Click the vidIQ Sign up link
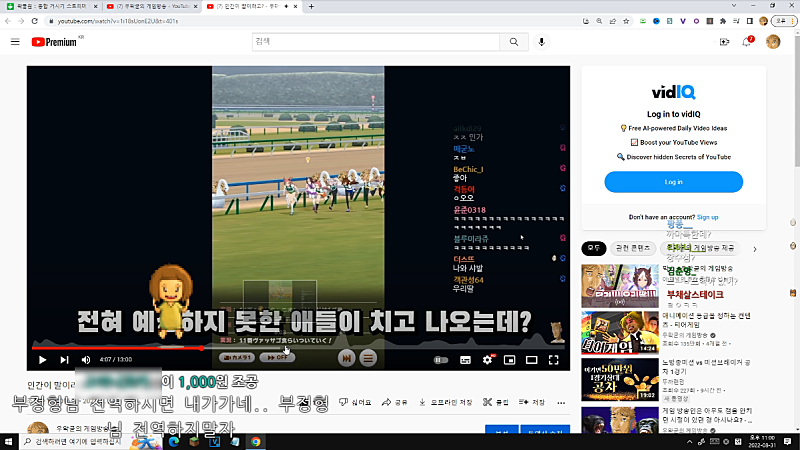This screenshot has height=450, width=800. pos(707,217)
